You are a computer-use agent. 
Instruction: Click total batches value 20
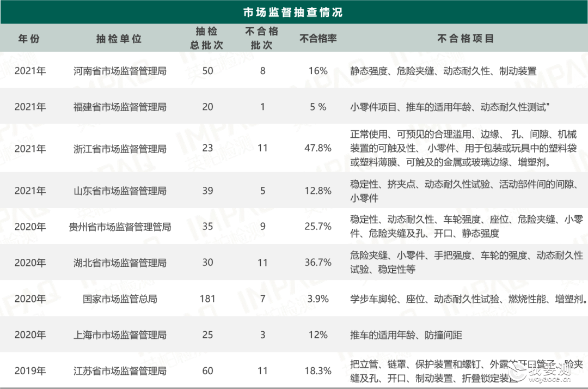click(x=208, y=107)
